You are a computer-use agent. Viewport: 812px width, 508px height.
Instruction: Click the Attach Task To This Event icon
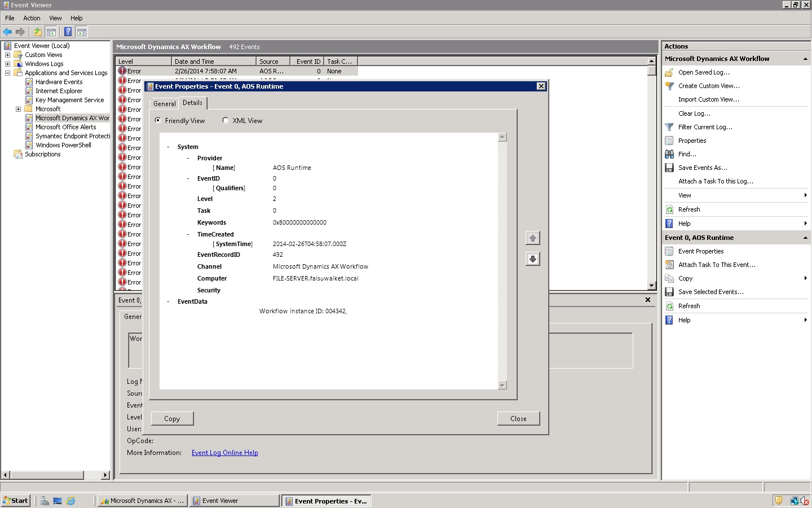pos(669,265)
